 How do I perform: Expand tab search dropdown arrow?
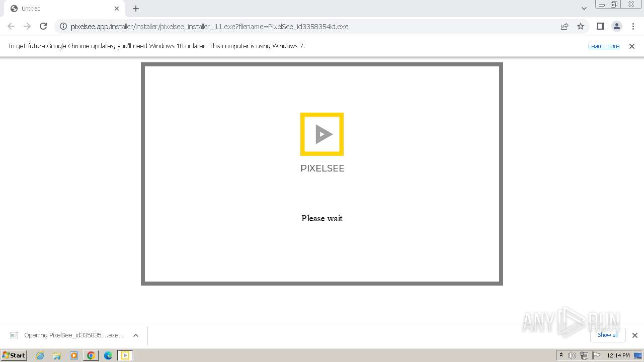tap(584, 9)
